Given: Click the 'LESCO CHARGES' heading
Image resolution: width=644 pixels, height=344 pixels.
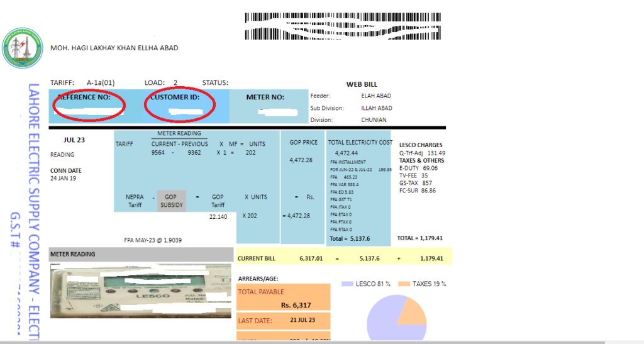Looking at the screenshot, I should pos(421,145).
